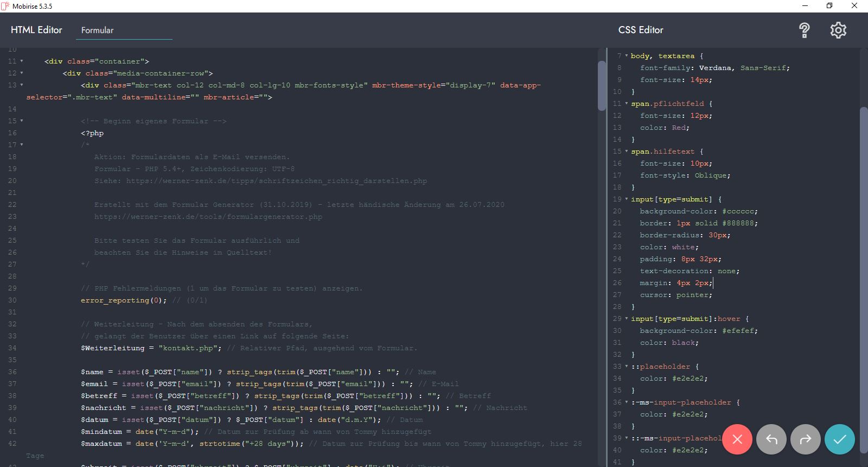Maximize the Mobirise window
868x467 pixels.
829,6
